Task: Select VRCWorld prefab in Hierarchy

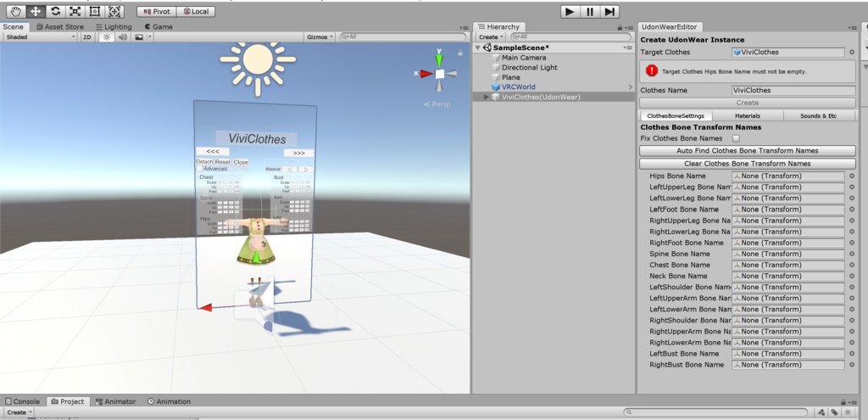Action: point(518,87)
